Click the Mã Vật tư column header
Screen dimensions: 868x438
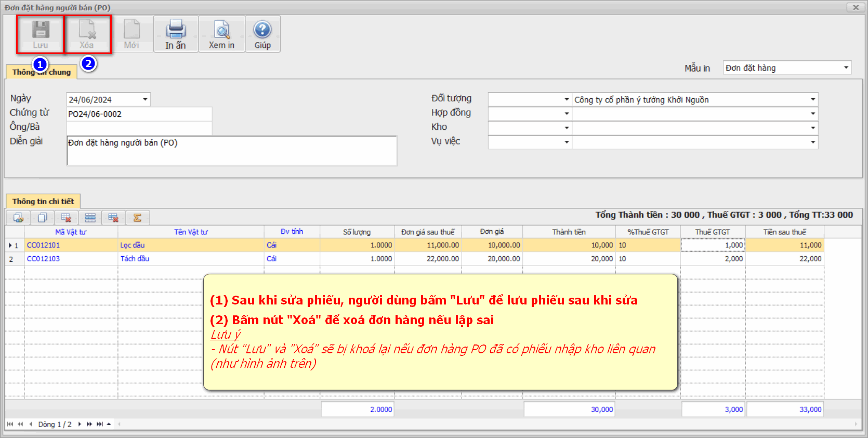coord(71,232)
